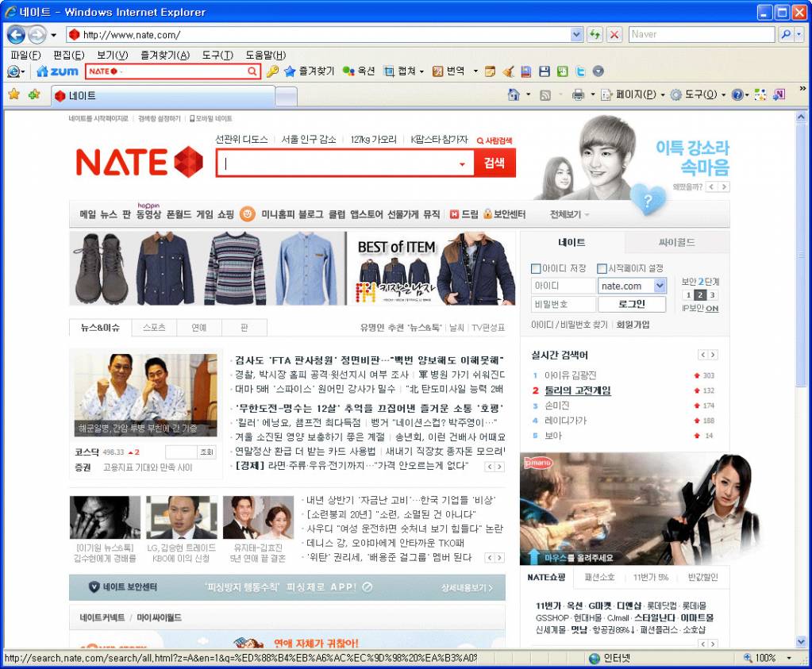This screenshot has width=812, height=669.
Task: Click the magnifier in the NATE toolbar search
Action: click(252, 71)
